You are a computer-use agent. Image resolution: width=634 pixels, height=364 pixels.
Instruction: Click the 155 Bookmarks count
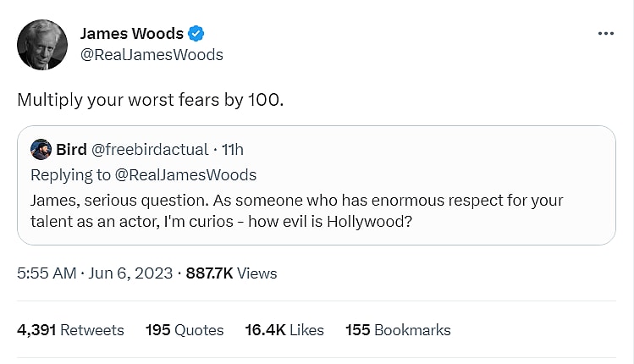[x=398, y=330]
